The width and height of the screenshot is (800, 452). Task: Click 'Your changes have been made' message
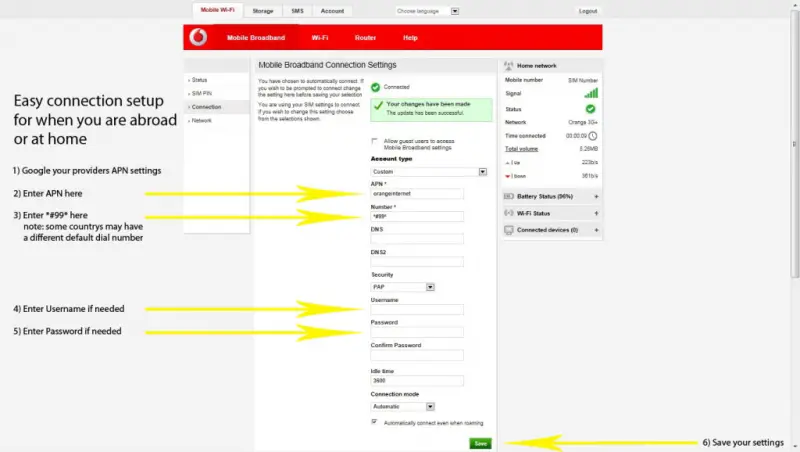click(x=428, y=104)
